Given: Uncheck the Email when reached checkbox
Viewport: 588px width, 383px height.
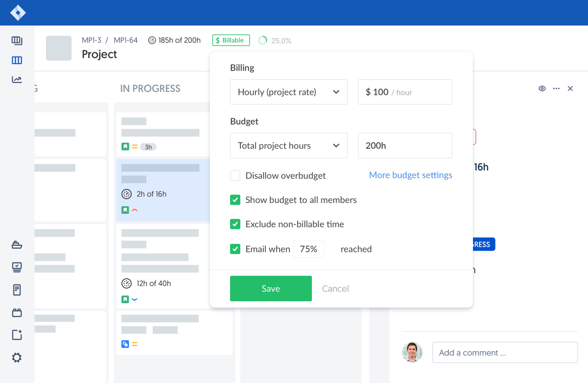Looking at the screenshot, I should pyautogui.click(x=235, y=249).
